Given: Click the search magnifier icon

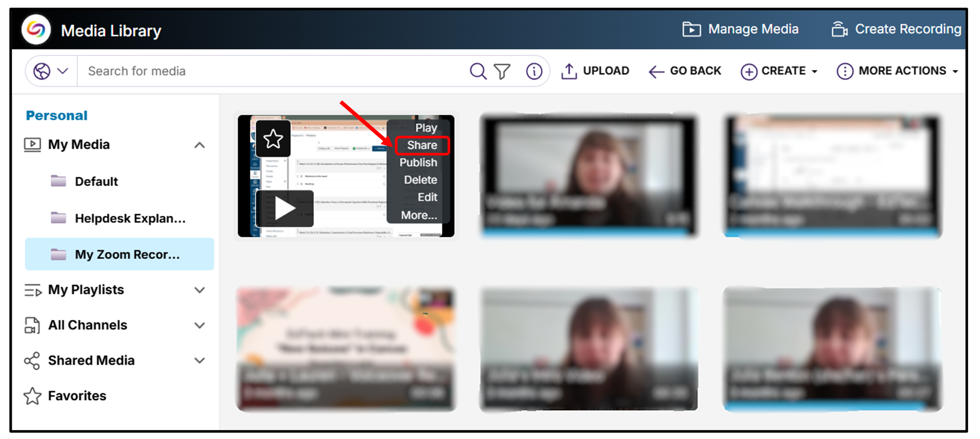Looking at the screenshot, I should coord(478,71).
